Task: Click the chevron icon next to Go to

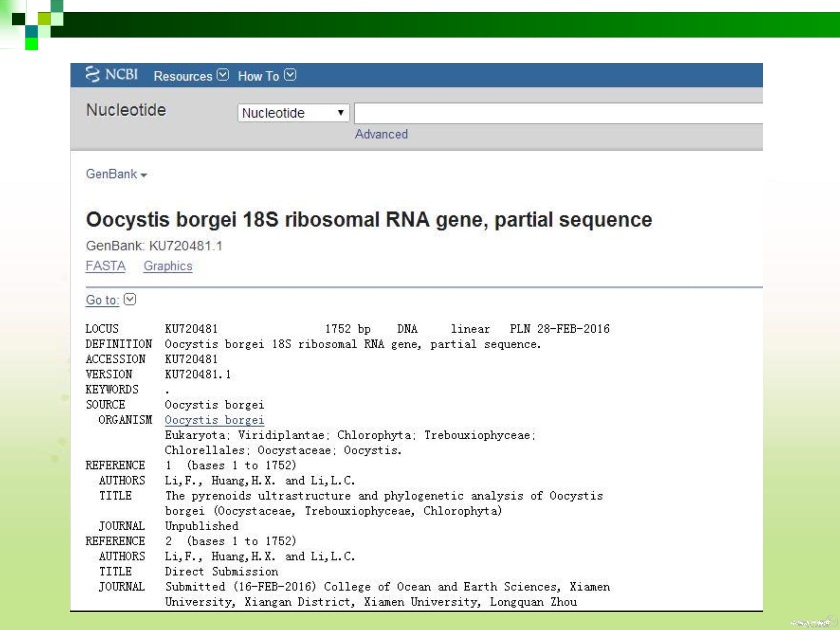Action: tap(130, 299)
